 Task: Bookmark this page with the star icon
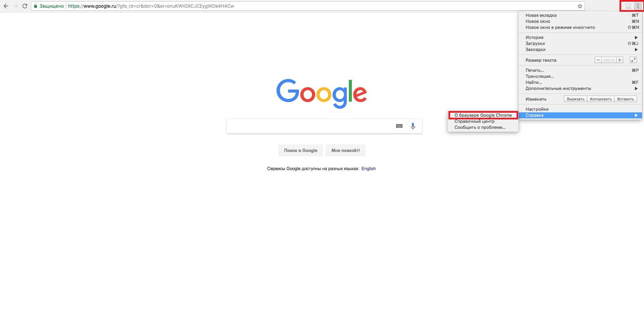[x=580, y=6]
